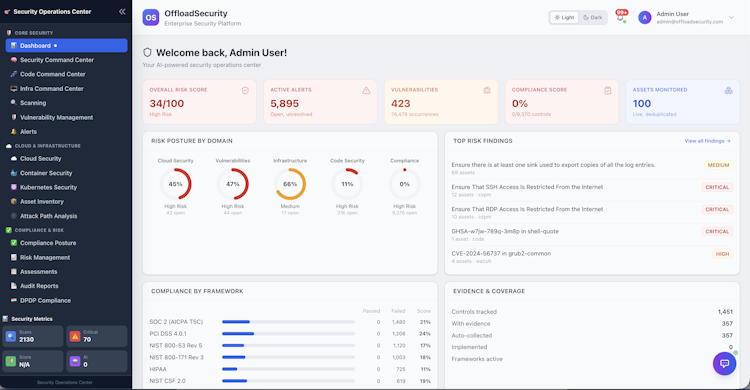
Task: Collapse the sidebar with double chevron
Action: pyautogui.click(x=122, y=11)
